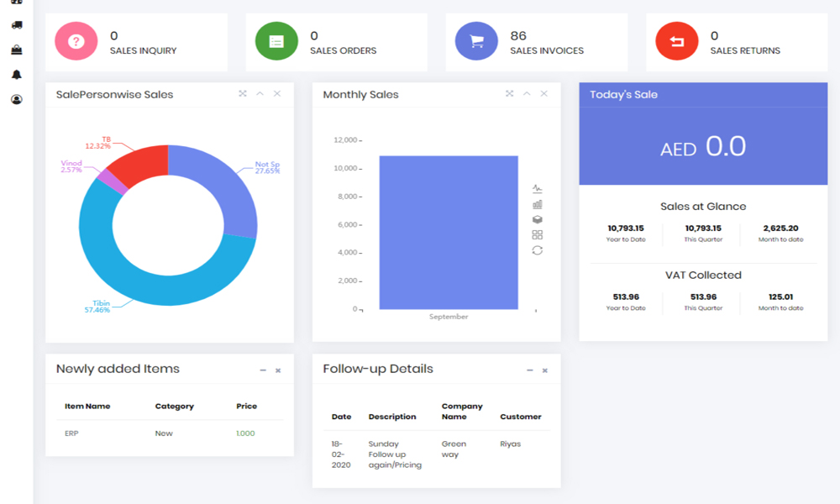The width and height of the screenshot is (840, 504).
Task: Open the truck delivery icon in the sidebar
Action: (x=17, y=24)
